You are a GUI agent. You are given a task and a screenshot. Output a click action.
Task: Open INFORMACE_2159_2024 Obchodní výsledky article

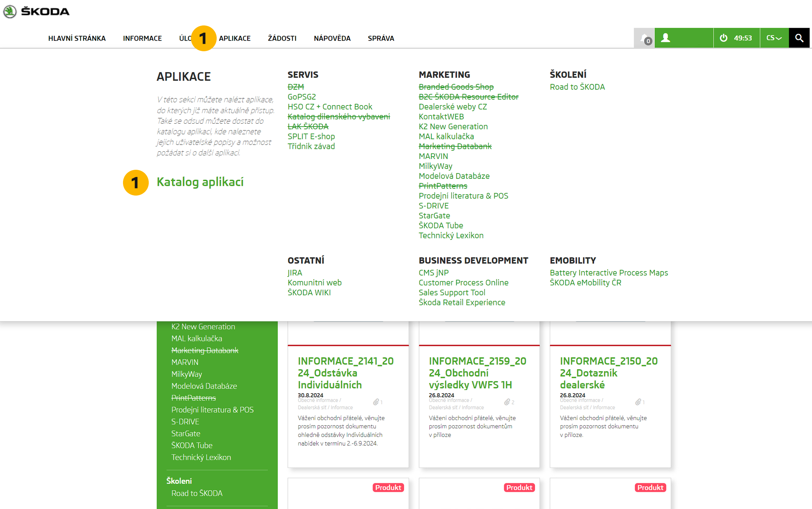click(x=477, y=373)
